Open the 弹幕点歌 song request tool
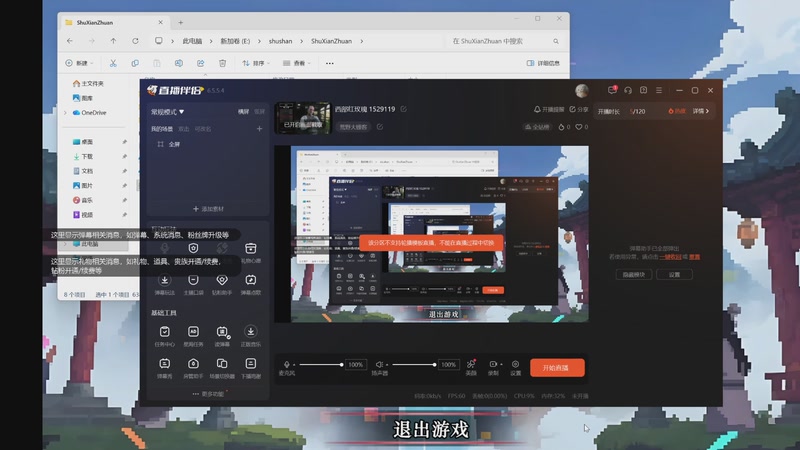The width and height of the screenshot is (800, 450). tap(251, 285)
